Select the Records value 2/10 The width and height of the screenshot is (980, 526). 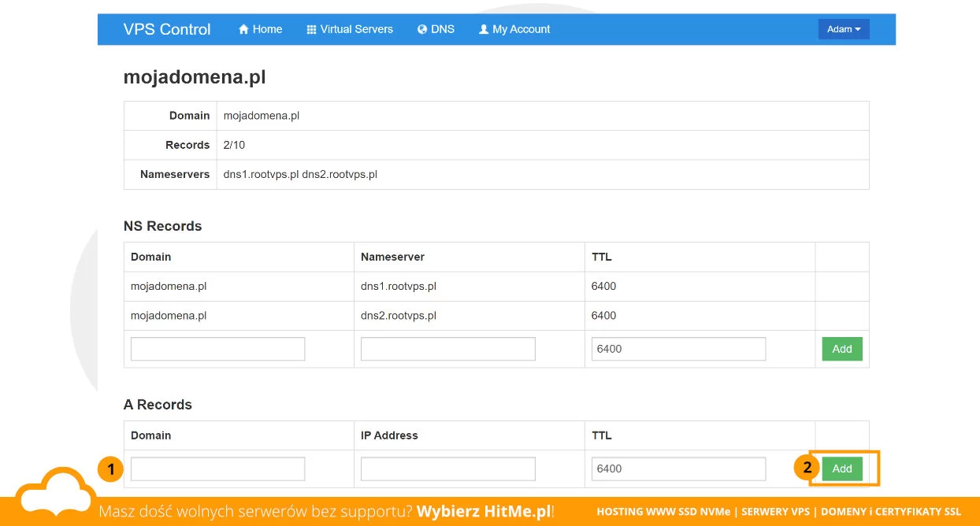[x=234, y=145]
